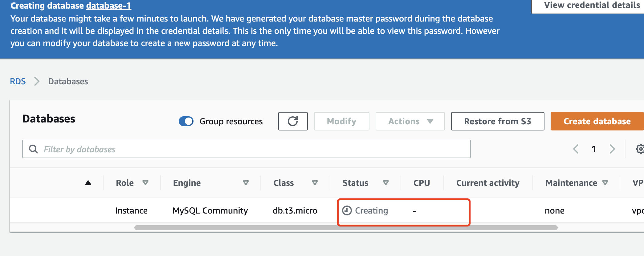Viewport: 644px width, 256px height.
Task: Click the Create database button
Action: [597, 121]
